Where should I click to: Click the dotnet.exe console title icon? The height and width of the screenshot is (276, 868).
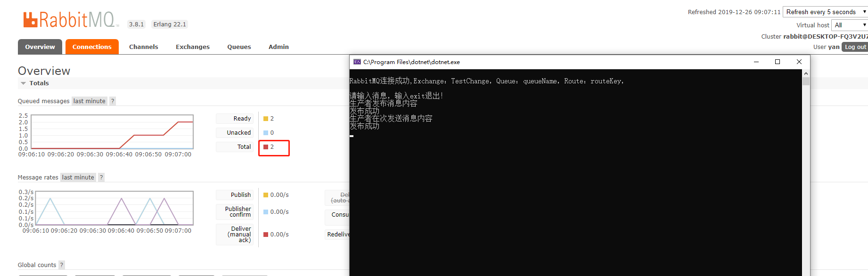(357, 62)
